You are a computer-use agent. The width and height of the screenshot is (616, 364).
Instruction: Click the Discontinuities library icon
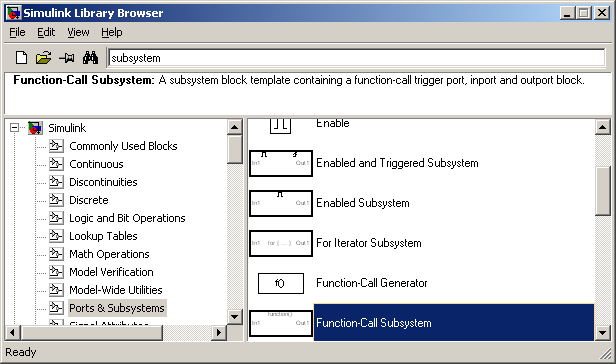[56, 182]
